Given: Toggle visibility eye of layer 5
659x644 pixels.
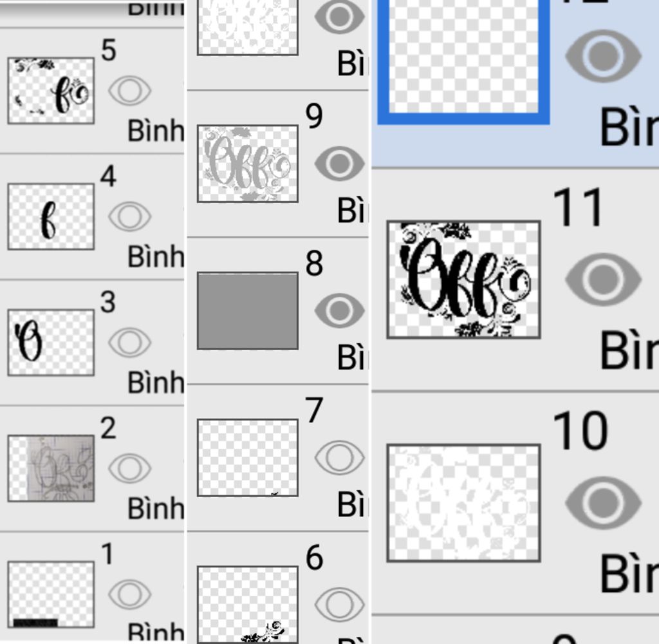Looking at the screenshot, I should click(129, 90).
